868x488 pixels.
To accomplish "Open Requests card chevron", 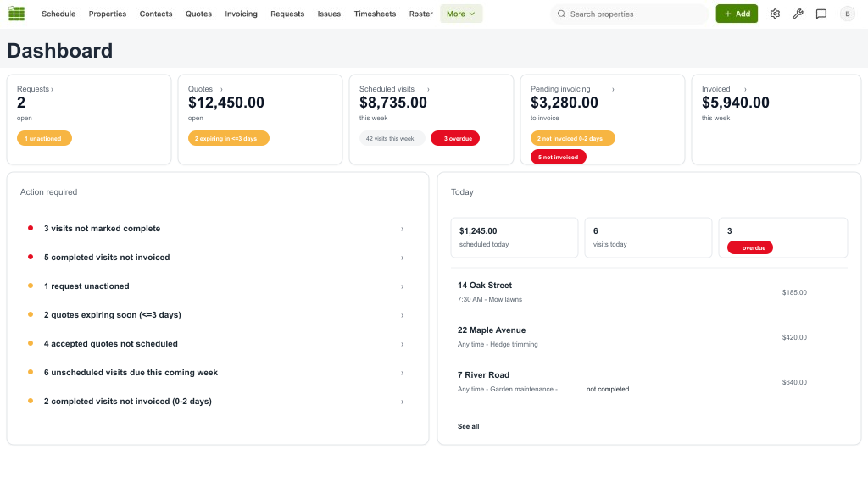I will coord(52,89).
